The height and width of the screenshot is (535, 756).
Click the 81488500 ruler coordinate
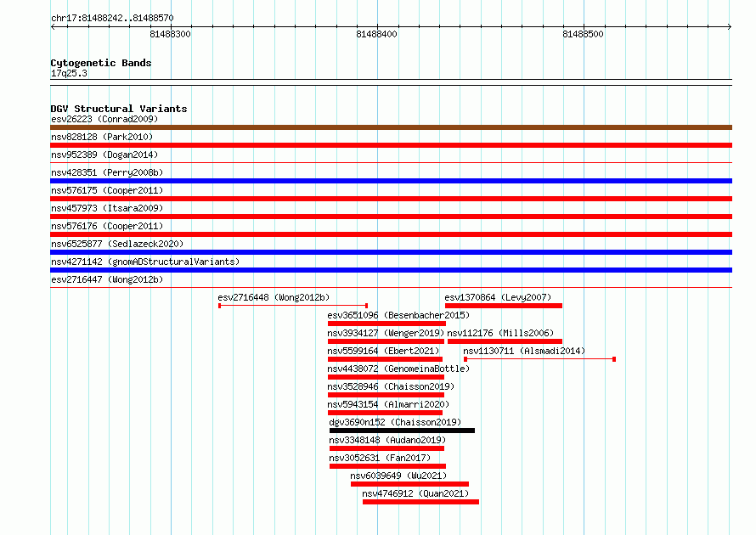pos(583,34)
